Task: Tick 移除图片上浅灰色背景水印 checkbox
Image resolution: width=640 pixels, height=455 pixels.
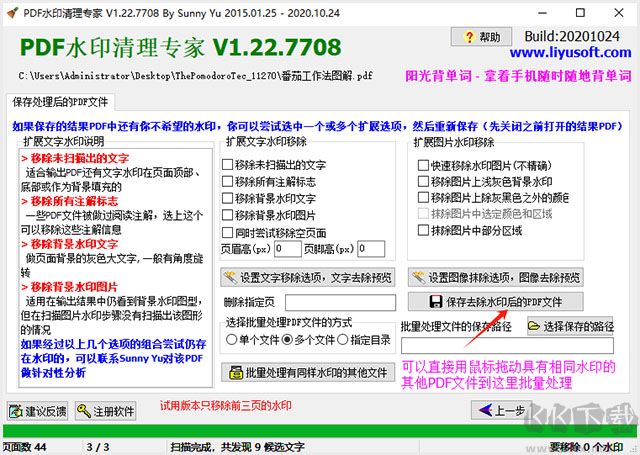Action: (x=485, y=182)
